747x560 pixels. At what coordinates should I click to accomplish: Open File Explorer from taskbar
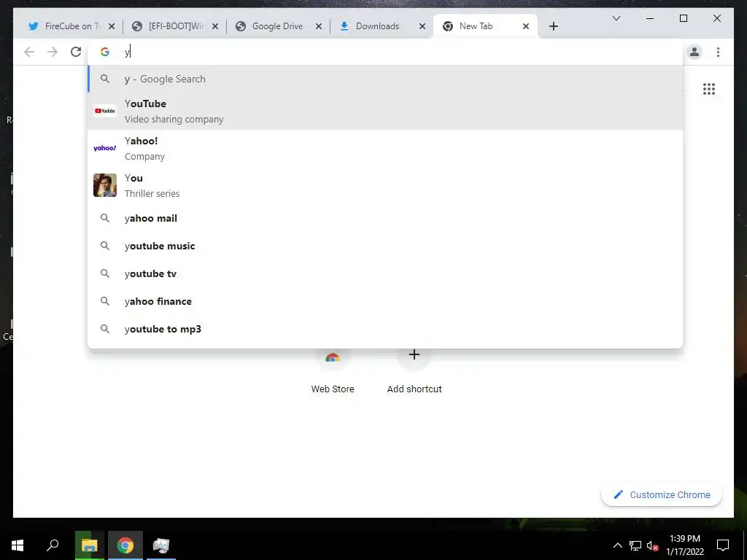click(x=89, y=545)
